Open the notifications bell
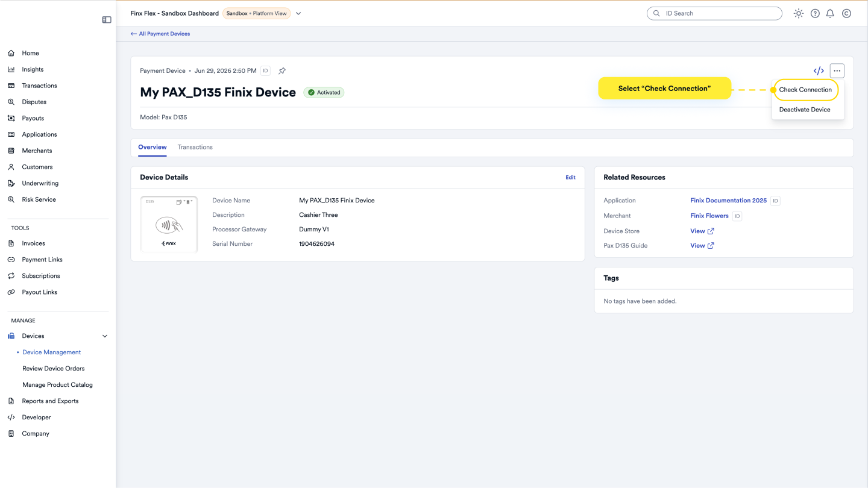 pos(831,13)
